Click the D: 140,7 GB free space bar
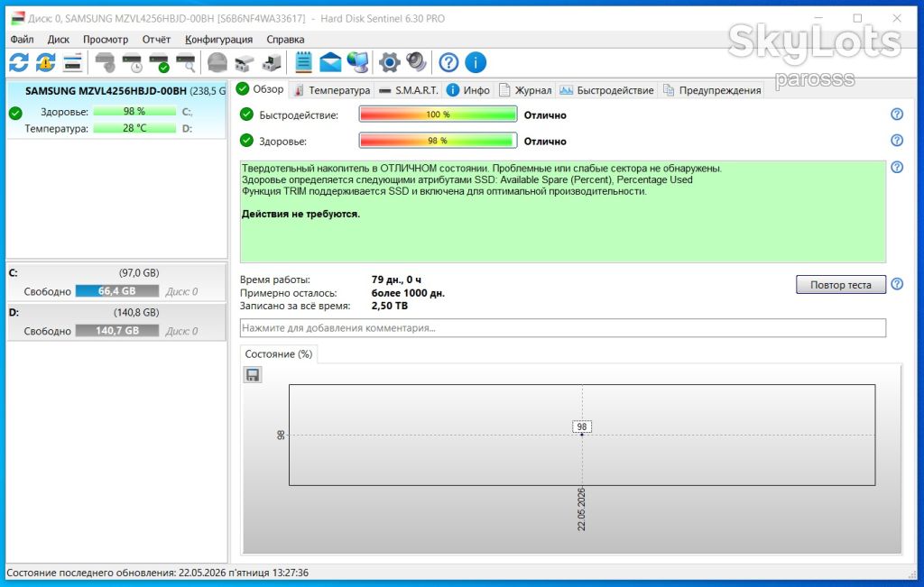The width and height of the screenshot is (924, 587). (117, 331)
